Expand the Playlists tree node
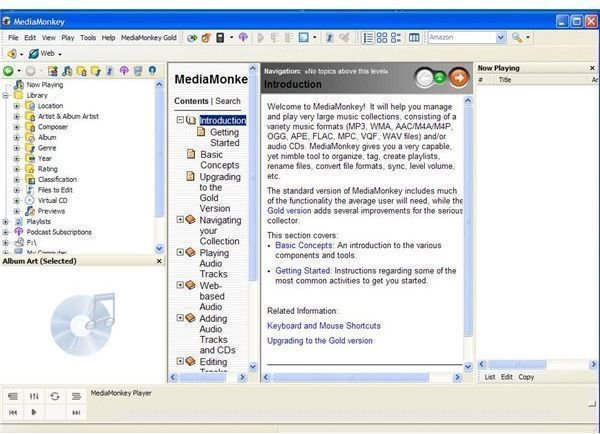600x434 pixels. point(5,221)
